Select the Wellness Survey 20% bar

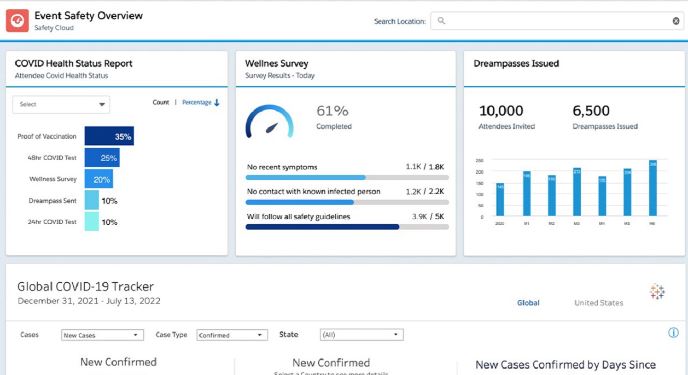[99, 179]
